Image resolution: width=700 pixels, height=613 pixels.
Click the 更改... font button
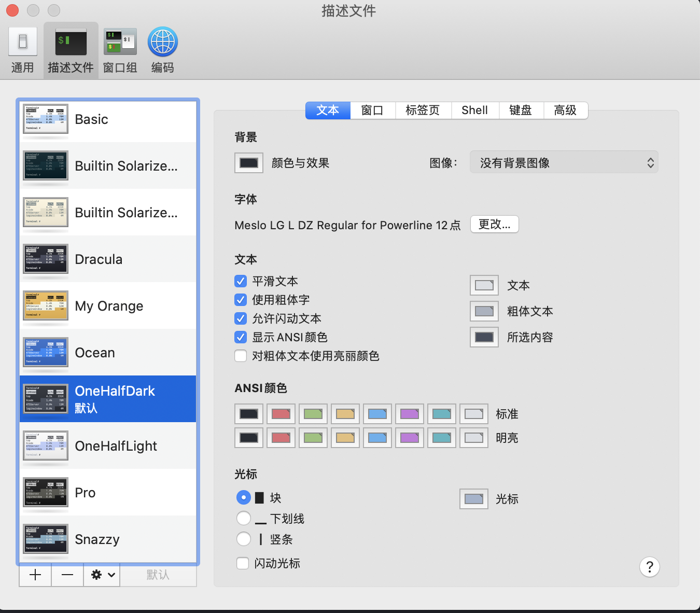495,224
